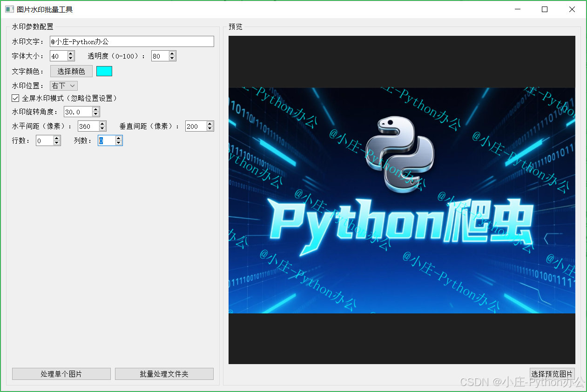Minimize the 图片水印批量工具 window

pos(517,9)
